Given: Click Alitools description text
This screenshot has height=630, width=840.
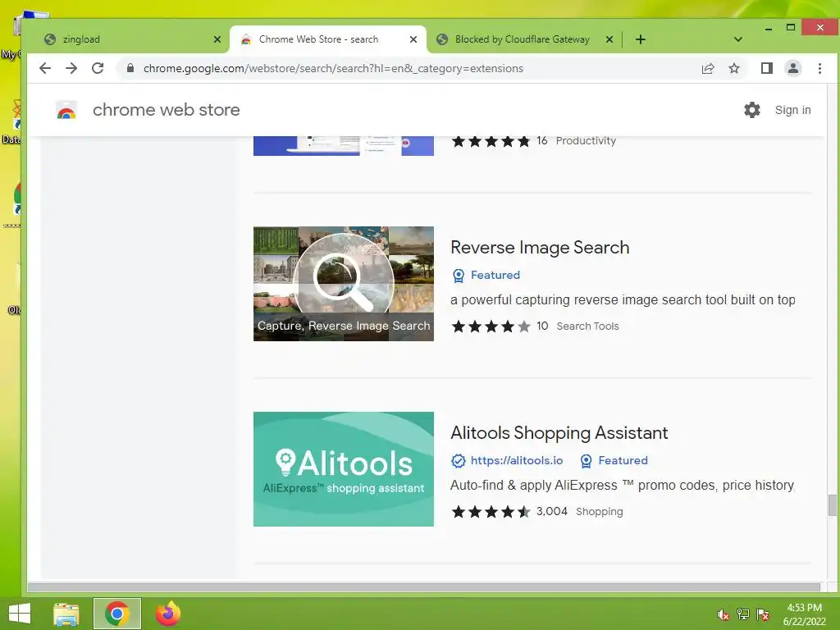Looking at the screenshot, I should tap(622, 486).
